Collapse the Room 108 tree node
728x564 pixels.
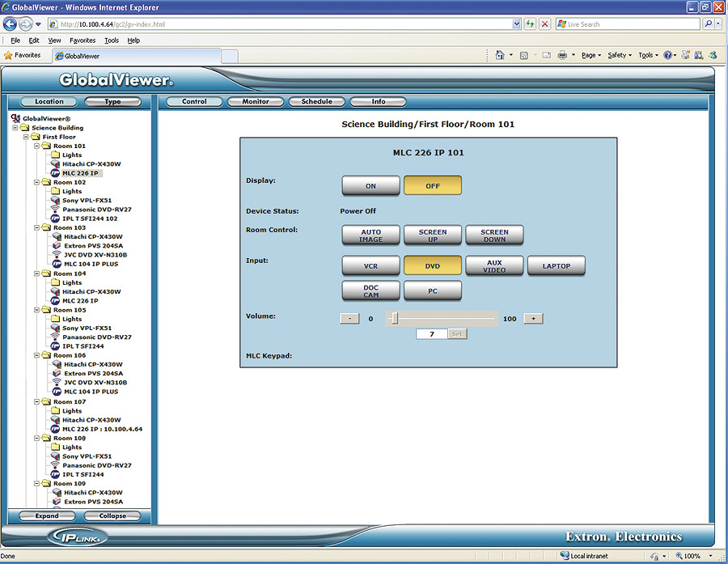click(36, 438)
